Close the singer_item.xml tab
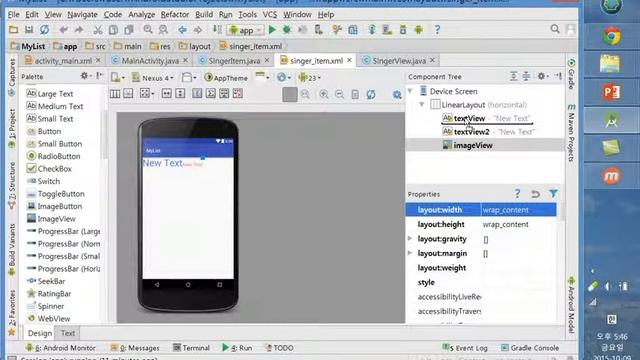Screen dimensions: 640x360 click(x=349, y=60)
